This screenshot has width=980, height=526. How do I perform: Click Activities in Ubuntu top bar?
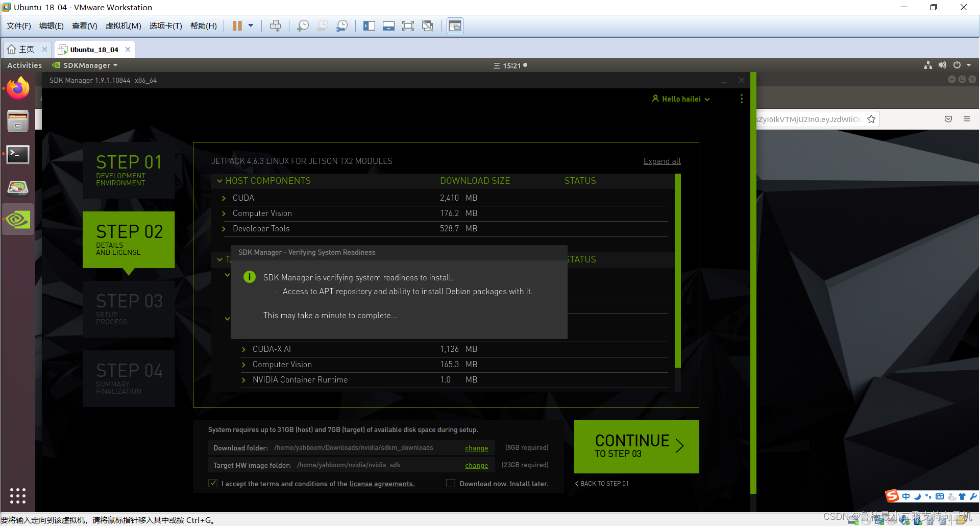point(24,65)
